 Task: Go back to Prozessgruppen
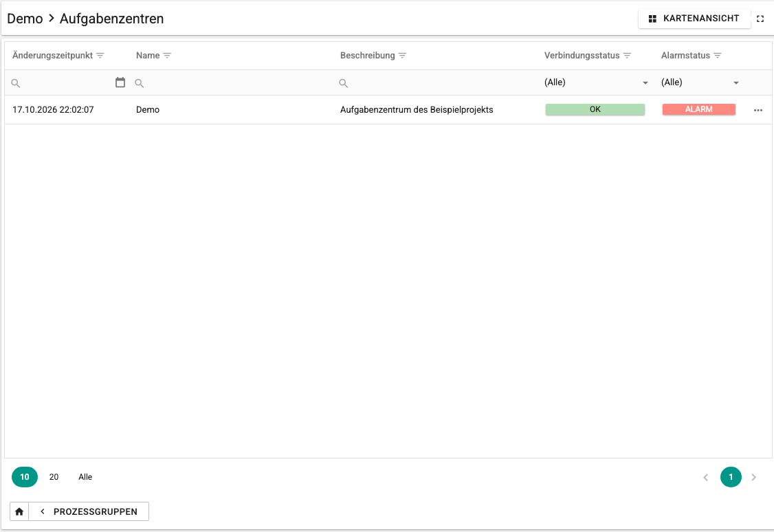[x=89, y=512]
